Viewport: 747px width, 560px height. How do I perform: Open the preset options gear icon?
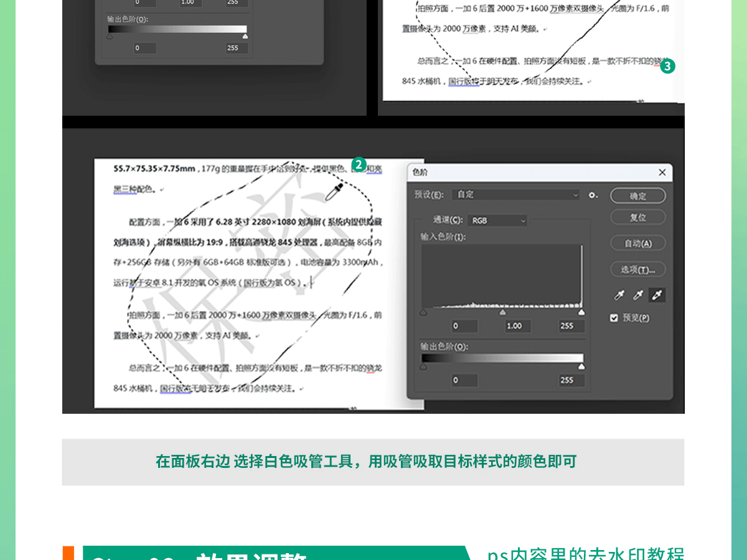(x=593, y=195)
